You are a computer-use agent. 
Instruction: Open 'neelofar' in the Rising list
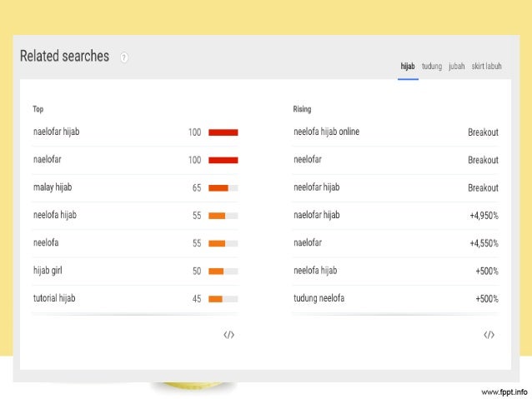coord(308,159)
